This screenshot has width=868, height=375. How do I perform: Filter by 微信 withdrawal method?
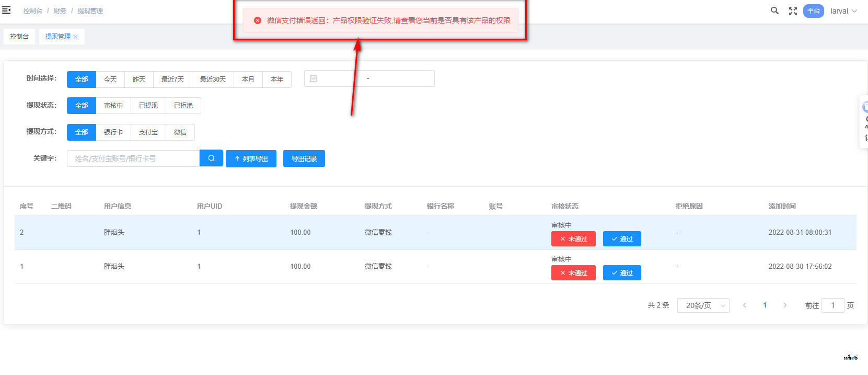point(180,132)
